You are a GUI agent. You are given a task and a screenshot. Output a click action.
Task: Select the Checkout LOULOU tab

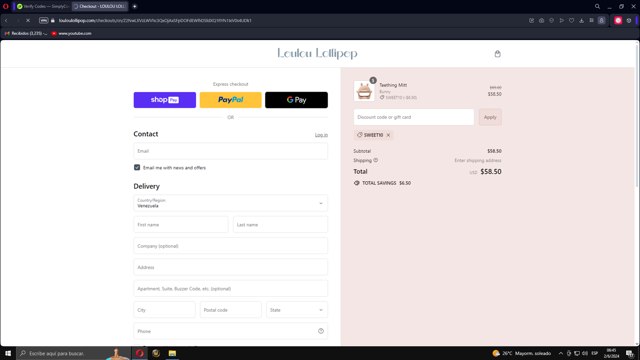[100, 6]
